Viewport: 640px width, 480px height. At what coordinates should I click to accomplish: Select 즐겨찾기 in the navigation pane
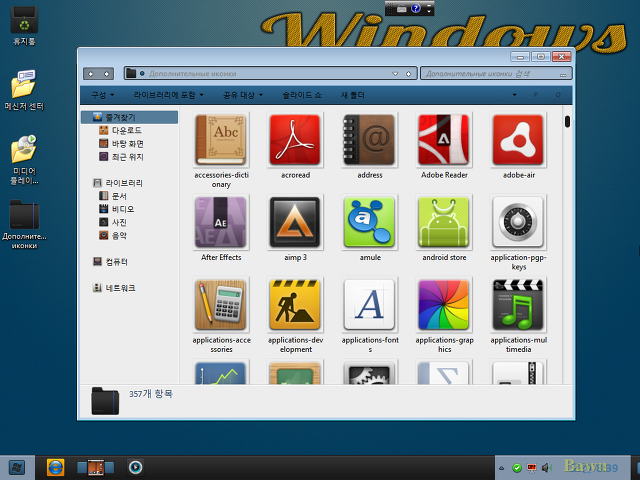(x=129, y=117)
